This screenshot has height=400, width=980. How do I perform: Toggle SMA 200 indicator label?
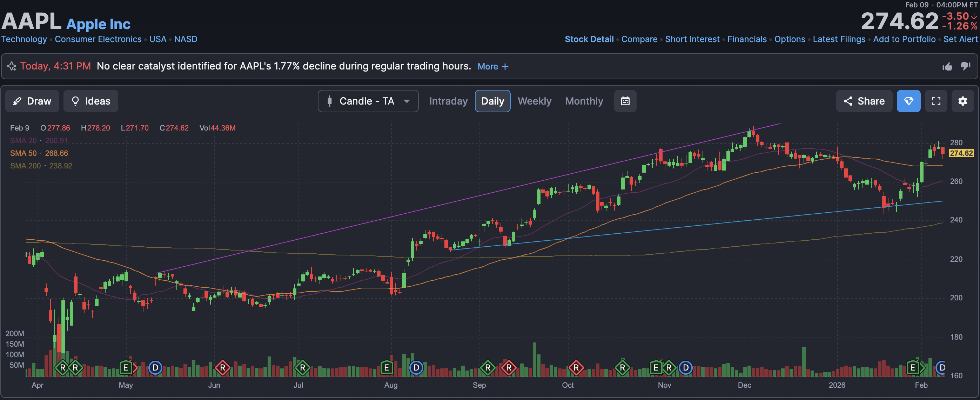25,166
